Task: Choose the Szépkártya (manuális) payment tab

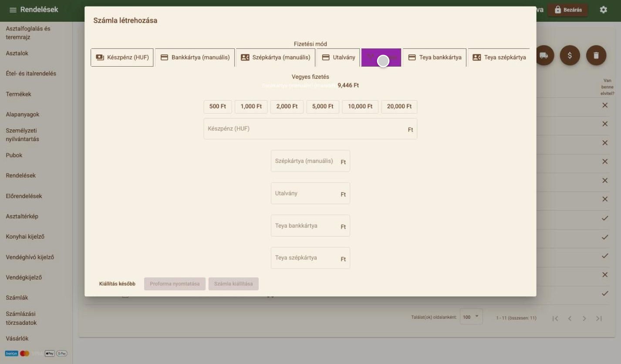Action: [276, 57]
